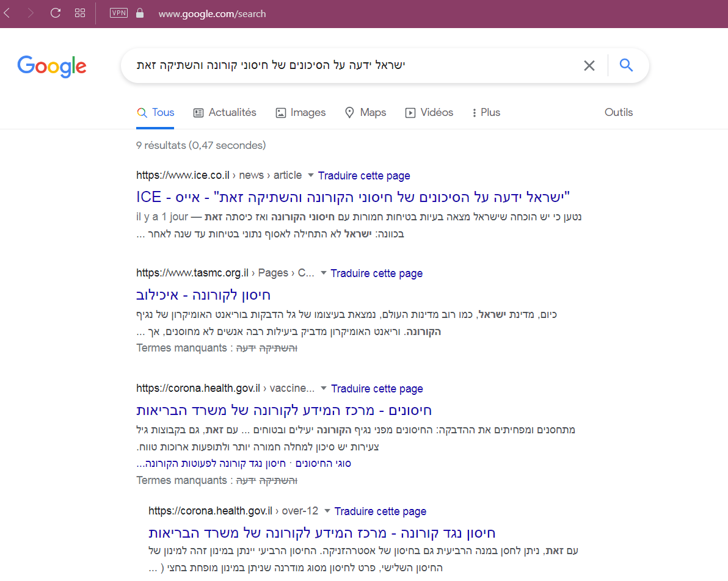The image size is (728, 581).
Task: Click the browser forward arrow
Action: (31, 13)
